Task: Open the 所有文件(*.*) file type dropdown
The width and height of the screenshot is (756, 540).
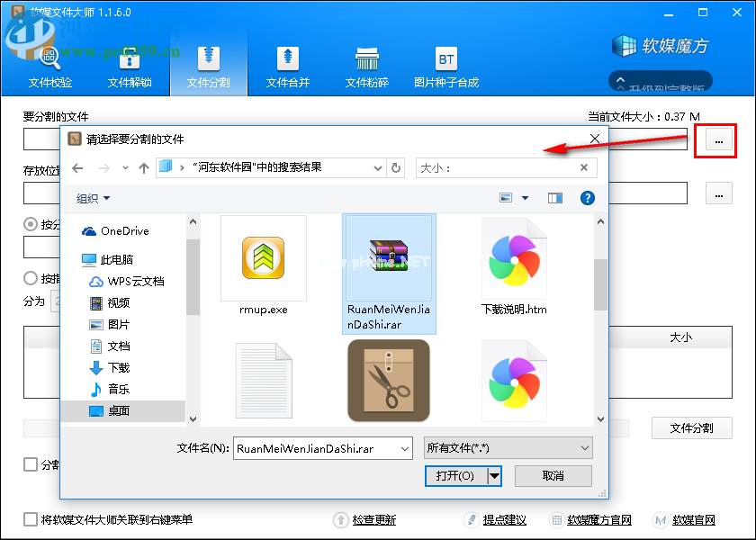Action: coord(508,447)
